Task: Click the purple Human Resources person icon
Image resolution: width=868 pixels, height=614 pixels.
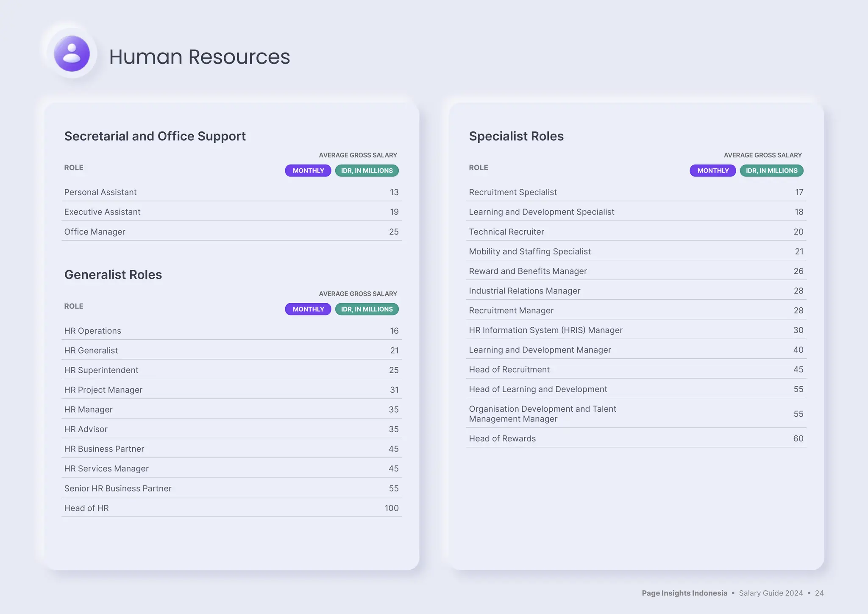Action: tap(72, 53)
